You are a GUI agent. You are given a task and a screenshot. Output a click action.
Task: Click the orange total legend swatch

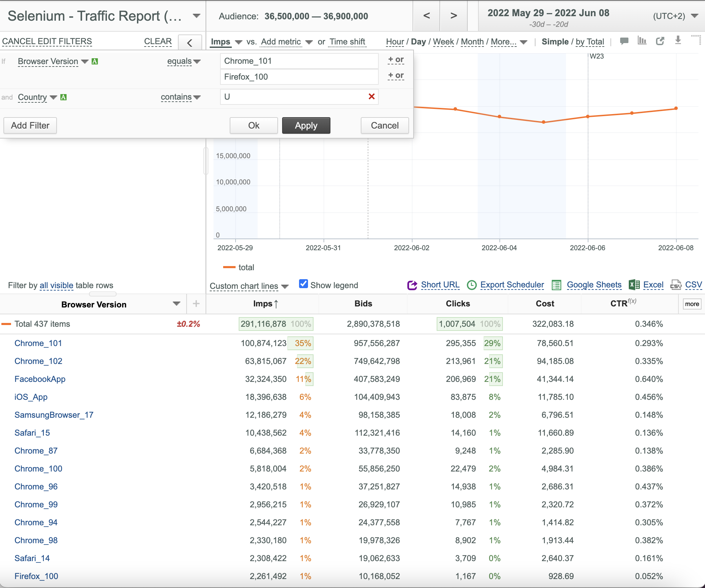(x=229, y=267)
